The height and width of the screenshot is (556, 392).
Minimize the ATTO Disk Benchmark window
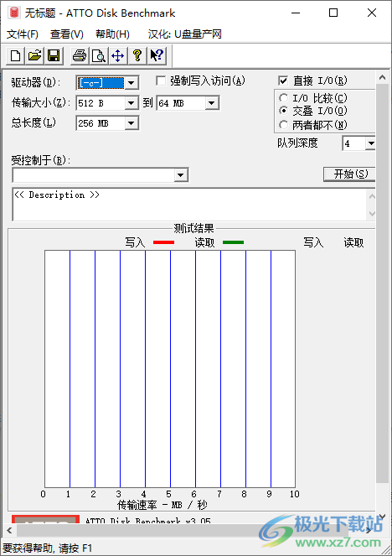pos(296,13)
